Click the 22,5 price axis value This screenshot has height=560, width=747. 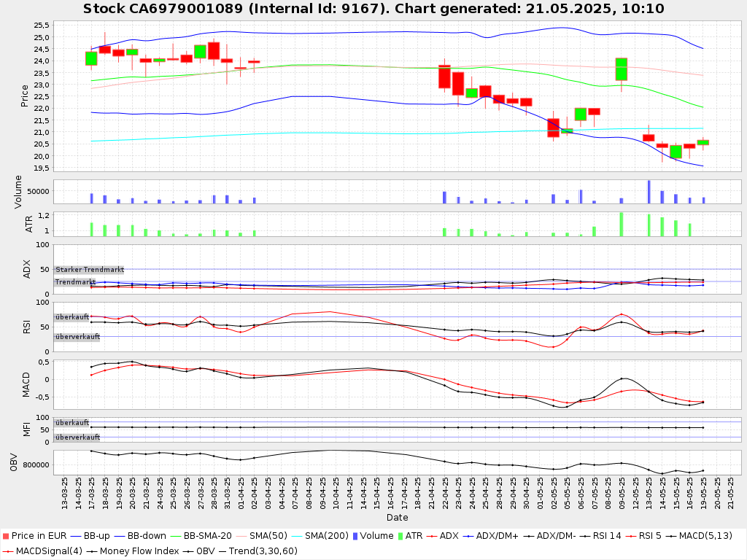42,97
